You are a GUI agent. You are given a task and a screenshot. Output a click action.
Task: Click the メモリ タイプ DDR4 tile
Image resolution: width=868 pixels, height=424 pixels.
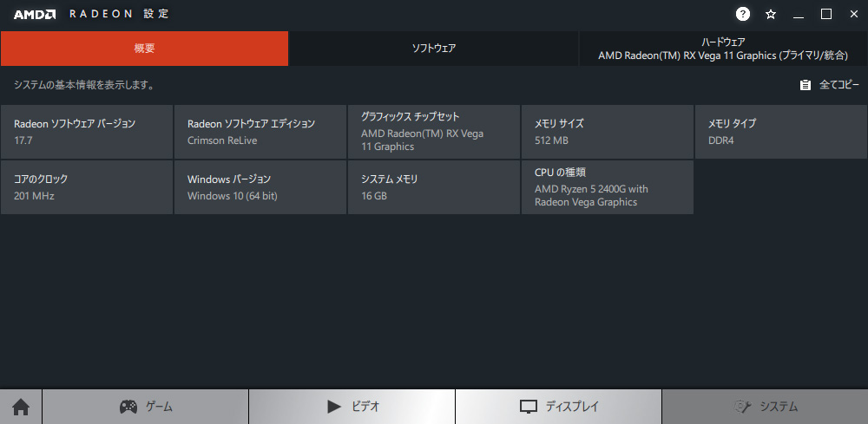[x=781, y=132]
